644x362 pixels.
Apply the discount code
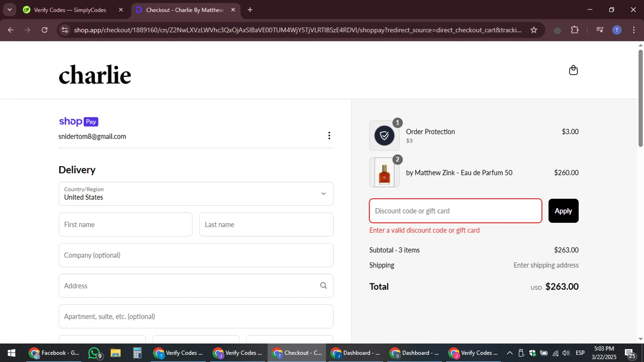click(563, 211)
